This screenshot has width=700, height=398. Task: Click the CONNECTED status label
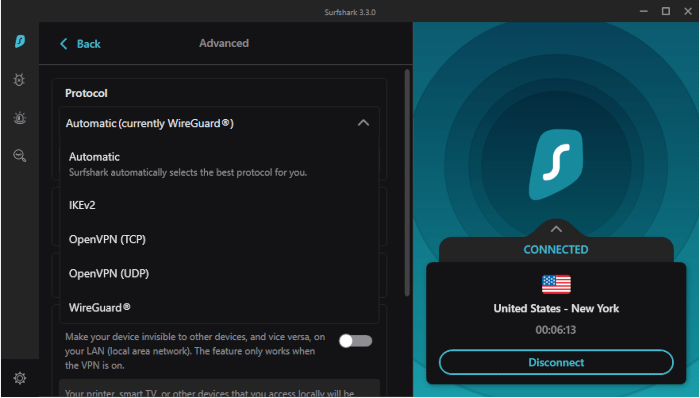pyautogui.click(x=556, y=250)
